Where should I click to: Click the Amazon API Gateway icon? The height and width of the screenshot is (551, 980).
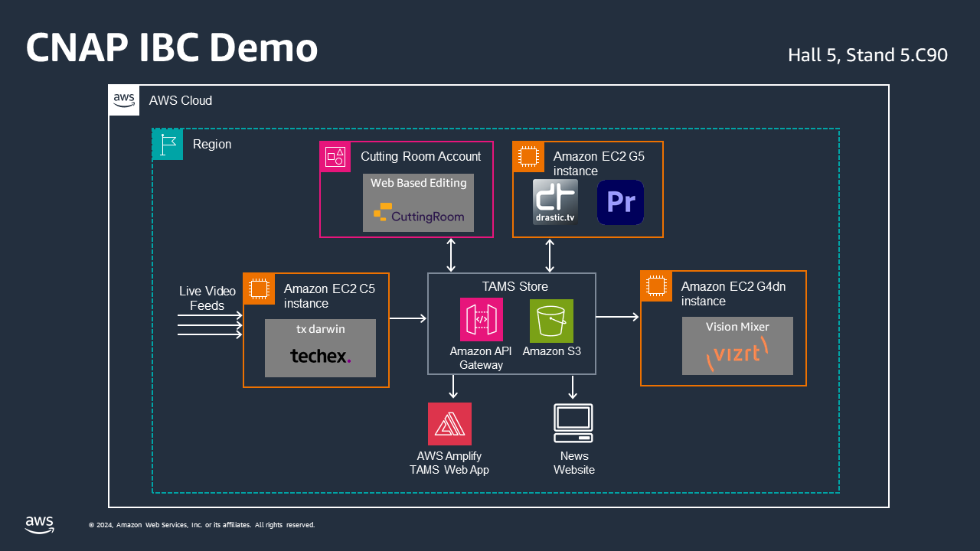pos(482,319)
